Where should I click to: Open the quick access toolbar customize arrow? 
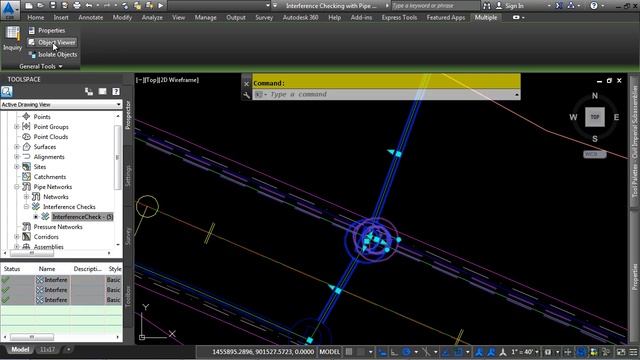pyautogui.click(x=275, y=6)
